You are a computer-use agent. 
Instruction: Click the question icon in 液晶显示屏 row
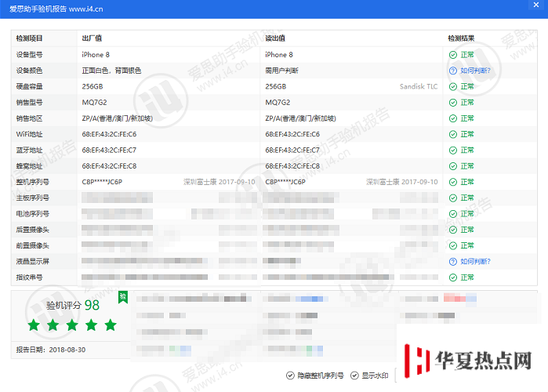click(453, 261)
